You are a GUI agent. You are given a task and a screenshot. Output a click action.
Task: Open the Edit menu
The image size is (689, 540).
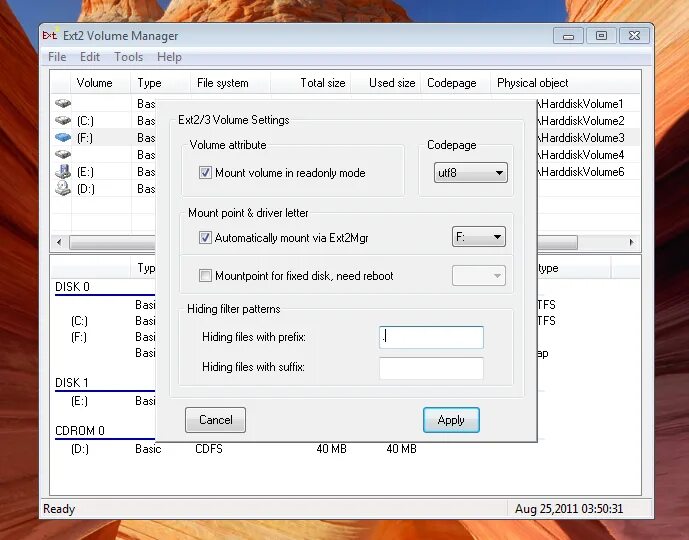coord(90,57)
